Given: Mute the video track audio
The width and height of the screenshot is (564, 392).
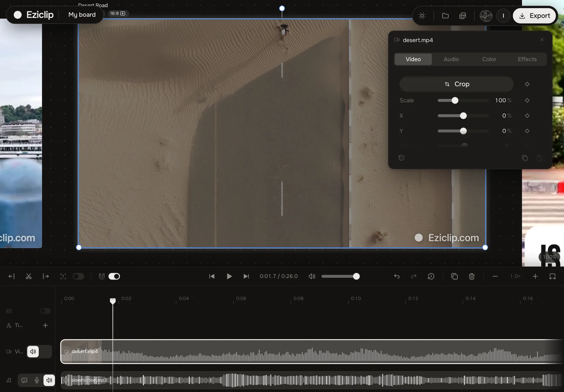Looking at the screenshot, I should [x=33, y=352].
